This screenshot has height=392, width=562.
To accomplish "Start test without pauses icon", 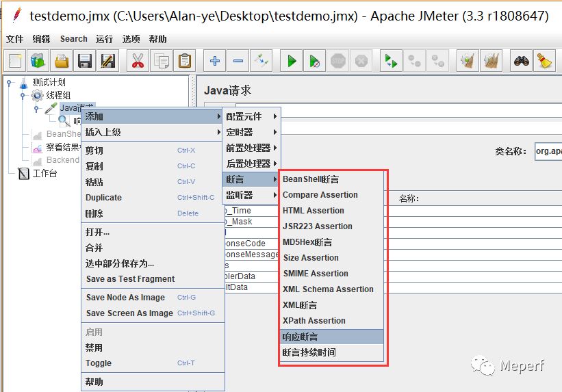I will [x=315, y=61].
